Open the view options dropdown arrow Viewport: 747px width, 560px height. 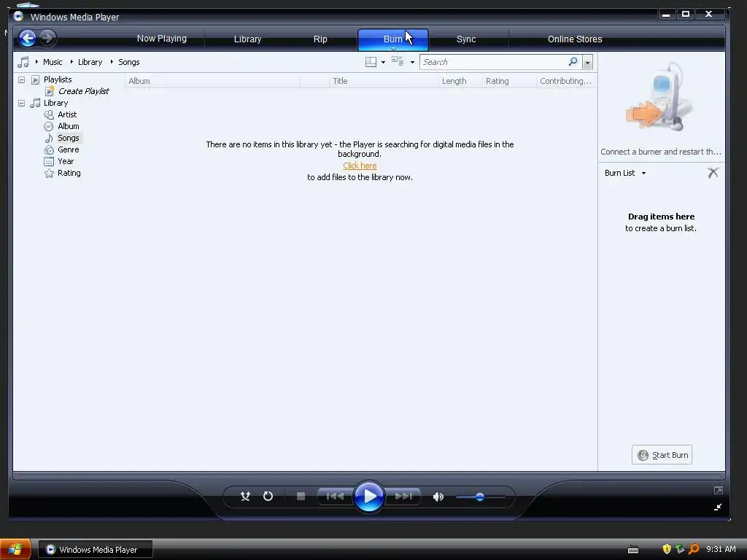[x=413, y=63]
